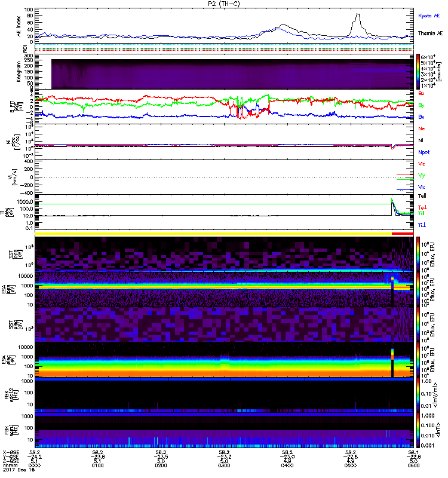The height and width of the screenshot is (478, 448).
Task: Select the 0000 time tick label
Action: click(x=35, y=465)
